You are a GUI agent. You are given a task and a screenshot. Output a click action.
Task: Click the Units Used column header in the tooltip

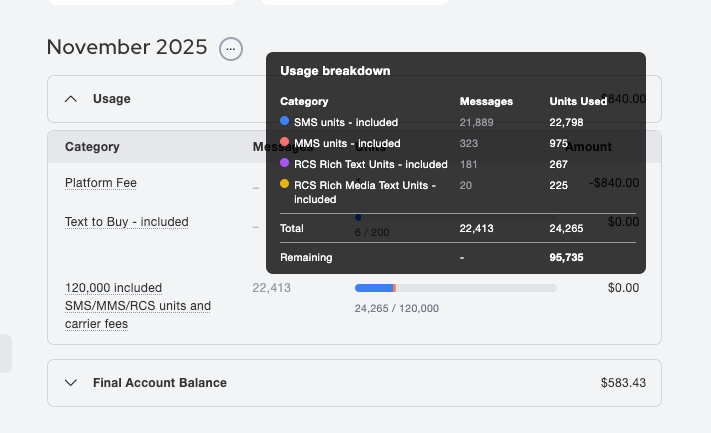point(578,101)
